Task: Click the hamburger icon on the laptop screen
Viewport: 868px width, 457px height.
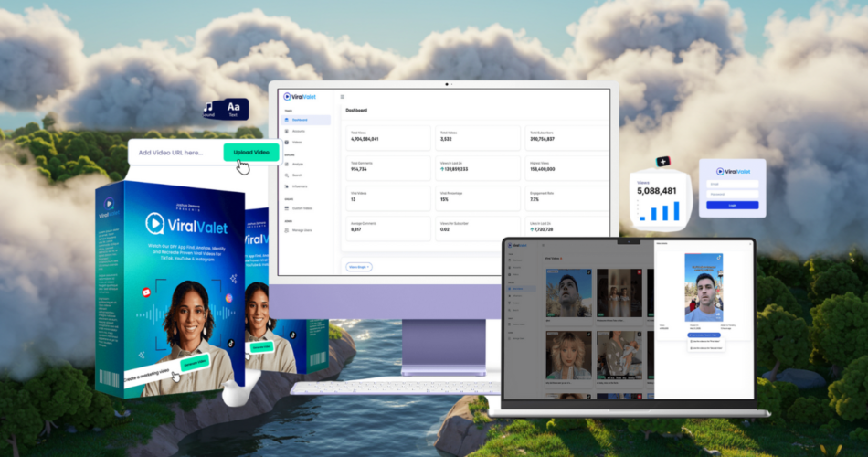Action: [x=543, y=245]
